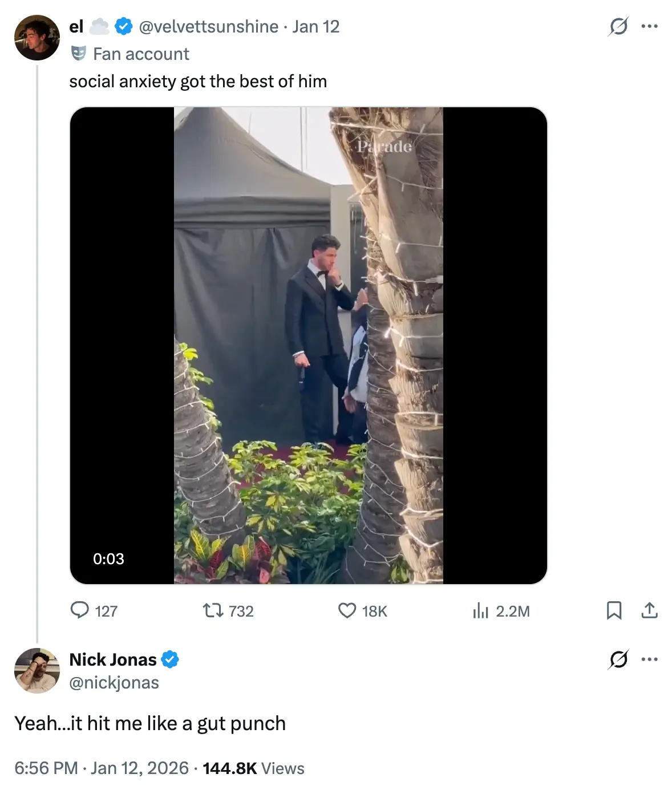Open the more options menu on Nick Jonas reply
The image size is (672, 794).
650,659
